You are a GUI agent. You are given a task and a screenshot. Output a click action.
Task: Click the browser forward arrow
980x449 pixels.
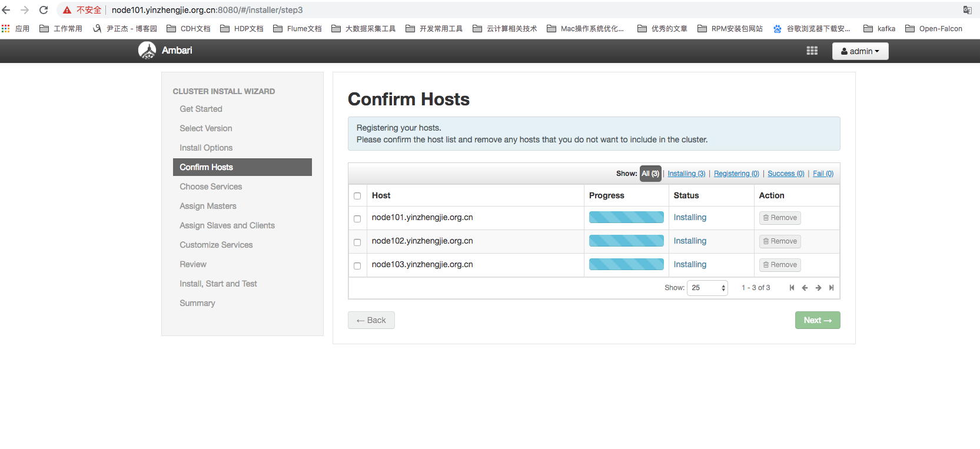pyautogui.click(x=25, y=10)
